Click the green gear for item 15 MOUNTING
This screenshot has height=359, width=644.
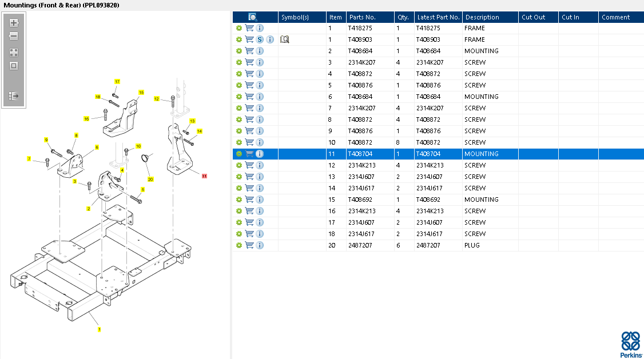point(239,200)
